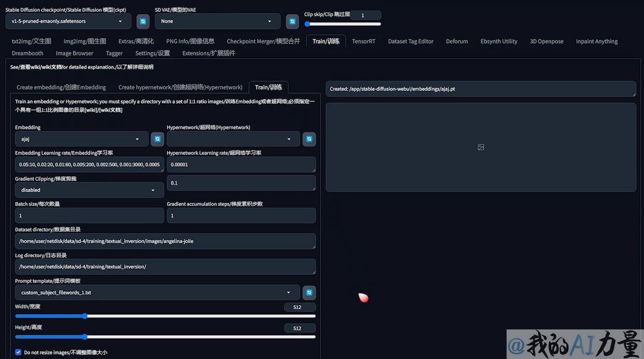The height and width of the screenshot is (359, 644).
Task: Go to the Checkpoint Merger tab
Action: click(263, 42)
